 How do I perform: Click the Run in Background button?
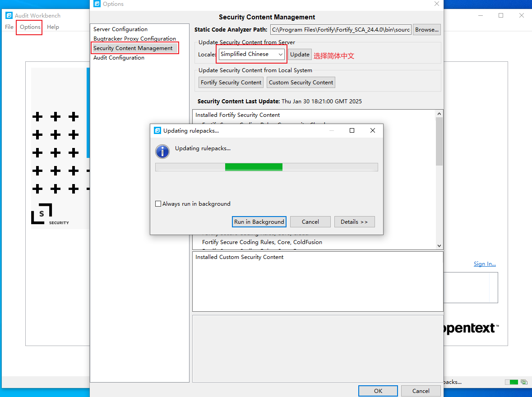coord(259,222)
